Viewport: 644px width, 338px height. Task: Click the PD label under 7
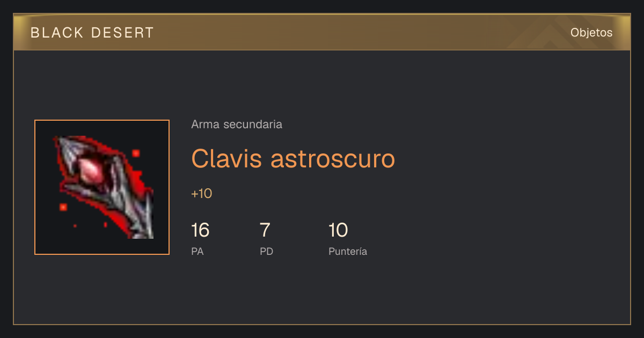coord(267,251)
